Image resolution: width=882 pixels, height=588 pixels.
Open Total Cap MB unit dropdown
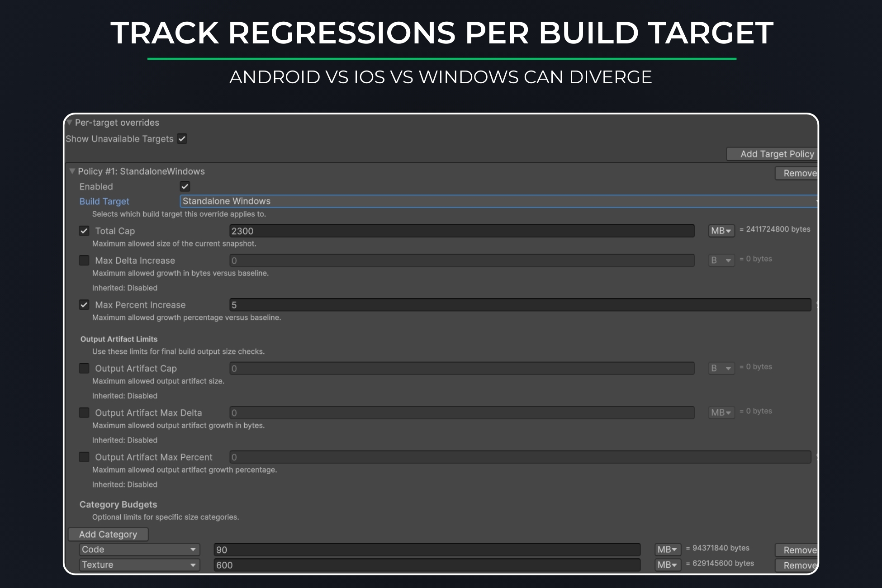coord(721,231)
